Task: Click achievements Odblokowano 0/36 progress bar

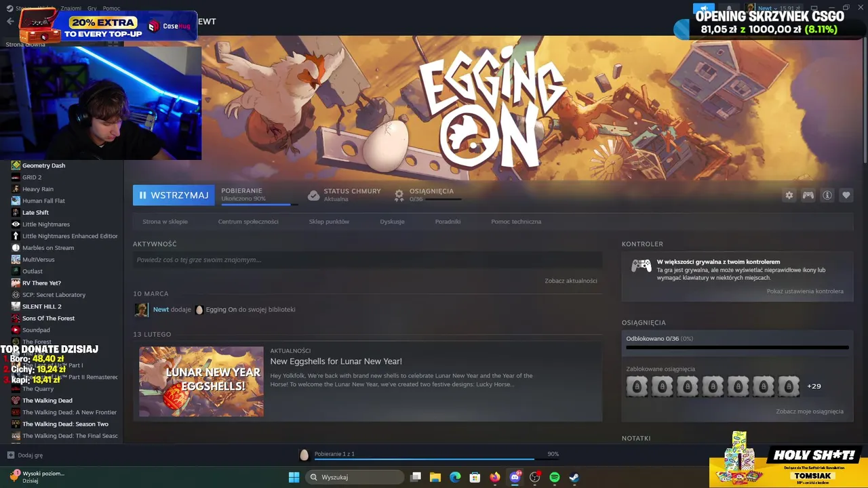Action: (737, 348)
